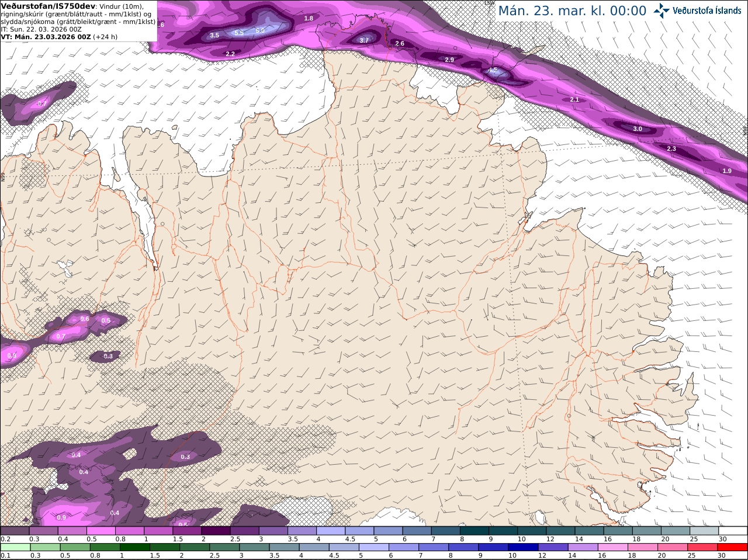The width and height of the screenshot is (748, 560).
Task: Select the Mán. 23. mar. kl. 00:00 timestamp
Action: click(x=572, y=11)
